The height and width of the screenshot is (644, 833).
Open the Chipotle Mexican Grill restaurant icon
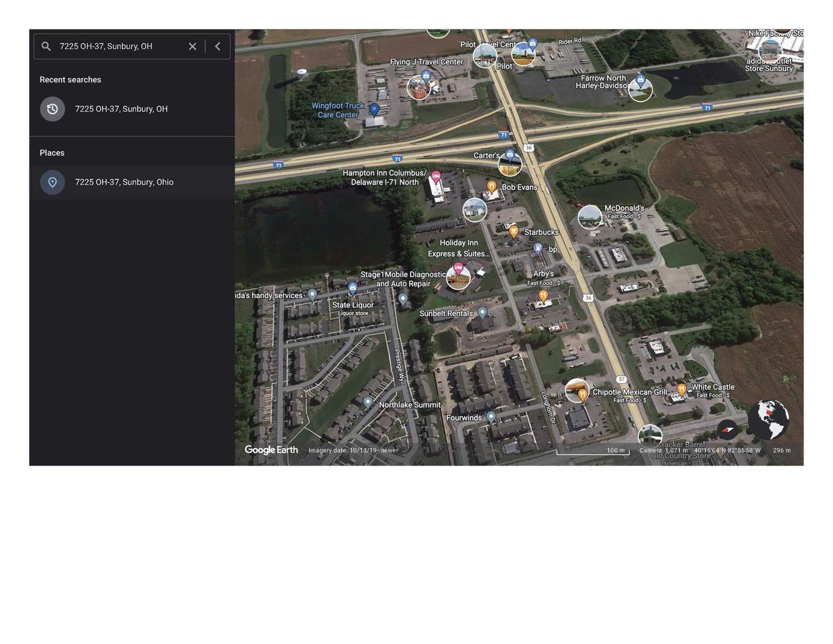pyautogui.click(x=583, y=394)
